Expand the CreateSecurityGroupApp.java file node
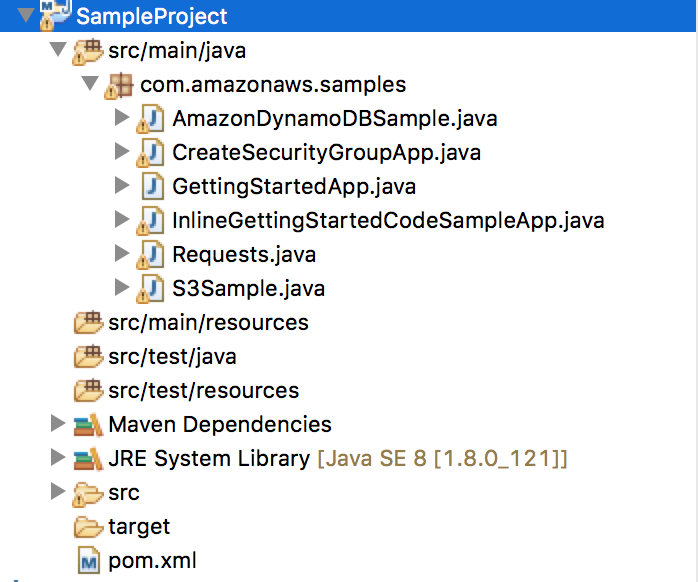The height and width of the screenshot is (582, 698). pos(122,152)
